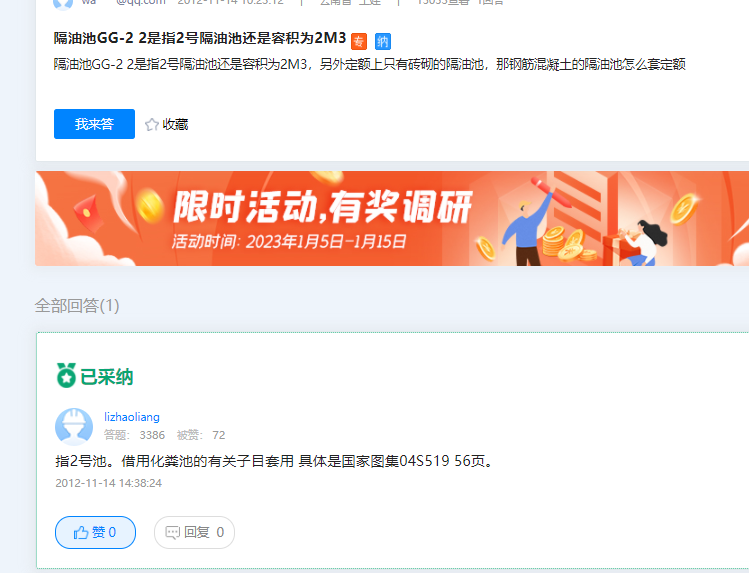749x573 pixels.
Task: Like the answer with 赞 0
Action: (96, 532)
